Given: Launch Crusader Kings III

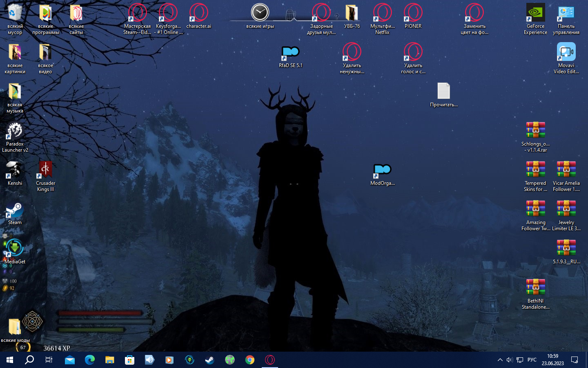Looking at the screenshot, I should [x=45, y=176].
